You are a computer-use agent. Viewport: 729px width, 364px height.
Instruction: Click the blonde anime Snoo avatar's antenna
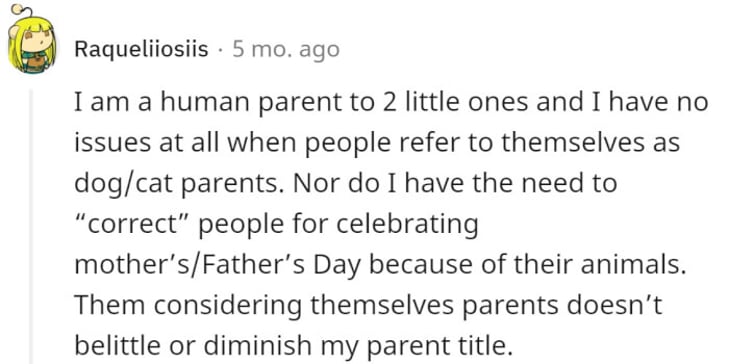[x=21, y=12]
